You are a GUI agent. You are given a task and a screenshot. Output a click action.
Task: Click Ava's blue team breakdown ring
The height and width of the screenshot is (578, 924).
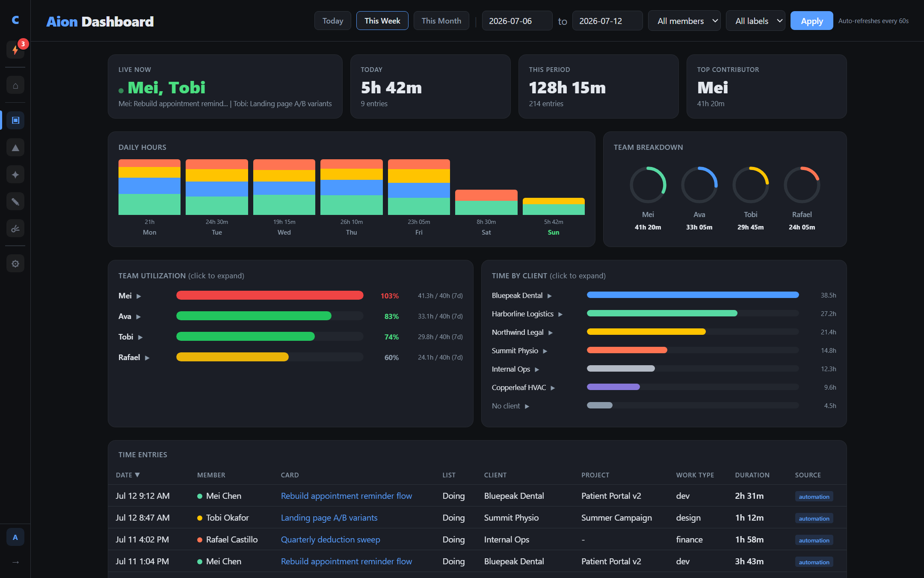[x=699, y=185]
